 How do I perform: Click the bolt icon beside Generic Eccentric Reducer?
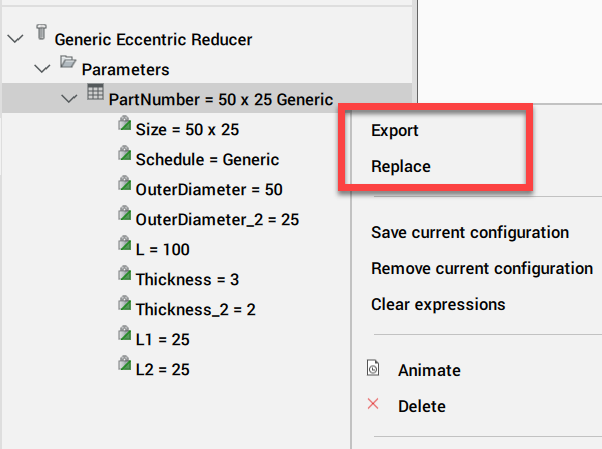(41, 32)
